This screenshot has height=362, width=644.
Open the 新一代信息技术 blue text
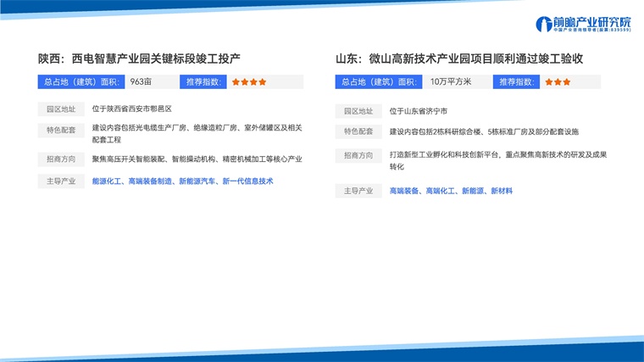247,181
